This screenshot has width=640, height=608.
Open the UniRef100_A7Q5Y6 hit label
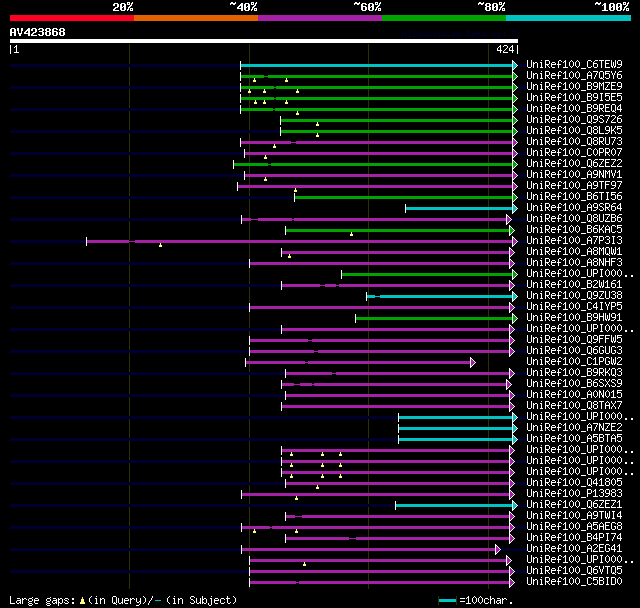(x=574, y=75)
